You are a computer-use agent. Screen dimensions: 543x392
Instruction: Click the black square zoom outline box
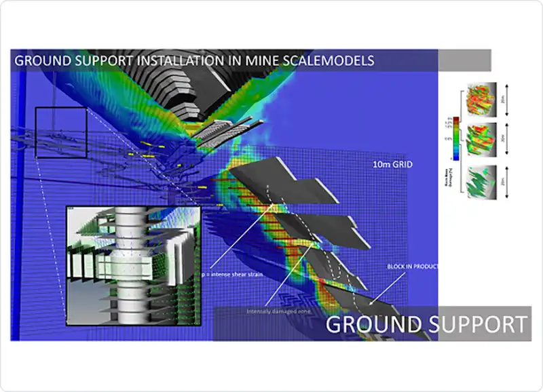pyautogui.click(x=61, y=132)
